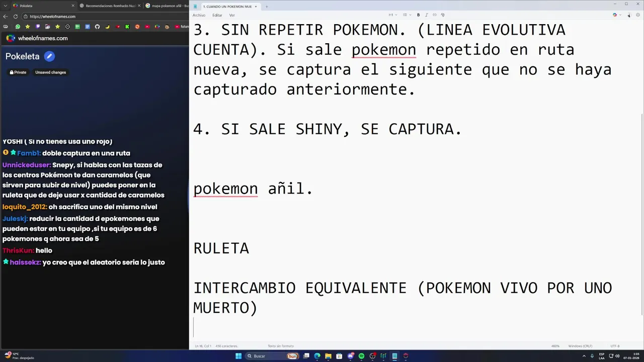Close the Recomendaciones Romhacks tab
This screenshot has width=644, height=362.
coord(139,6)
